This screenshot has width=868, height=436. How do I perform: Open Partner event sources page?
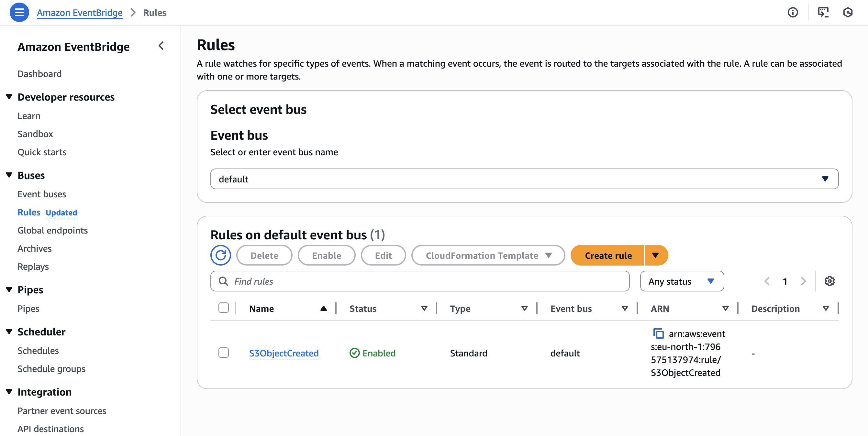click(x=61, y=411)
